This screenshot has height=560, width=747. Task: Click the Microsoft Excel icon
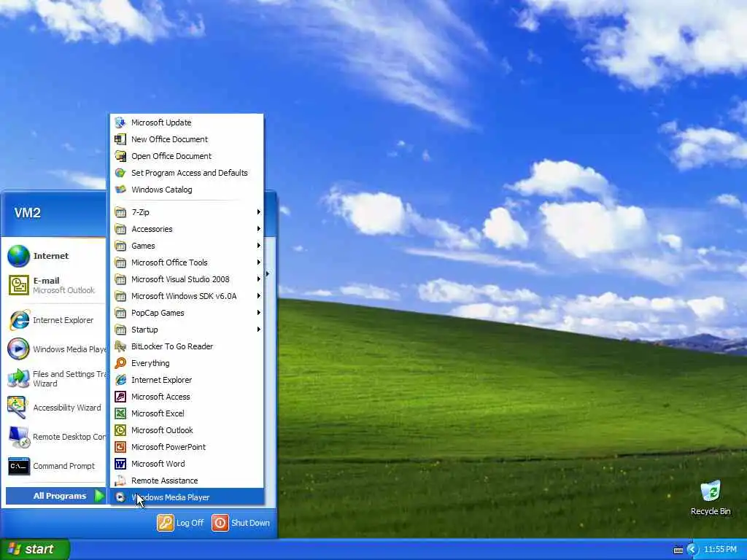[x=120, y=413]
